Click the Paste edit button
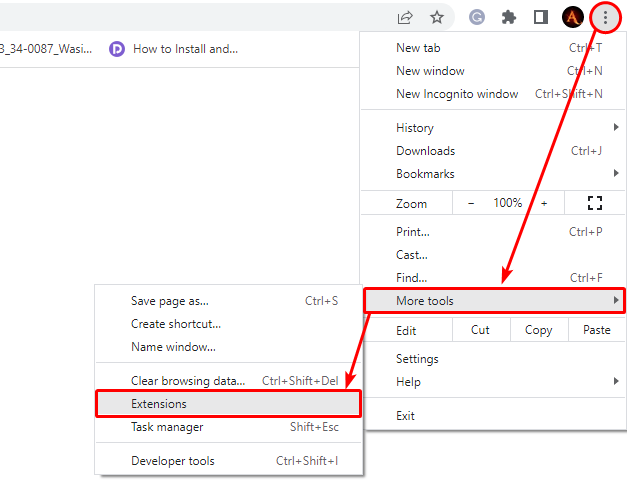The width and height of the screenshot is (627, 489). (x=597, y=331)
